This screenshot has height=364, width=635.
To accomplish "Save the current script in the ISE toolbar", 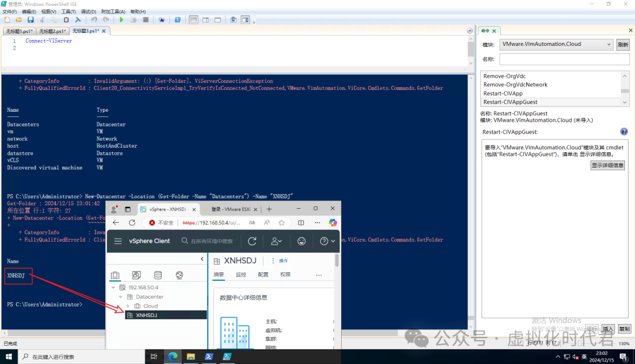I will point(31,20).
